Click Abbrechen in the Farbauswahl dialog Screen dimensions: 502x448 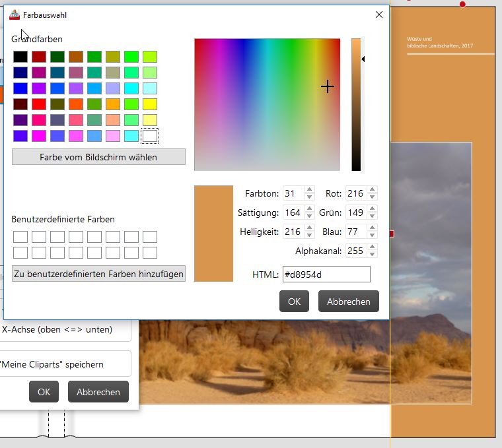[349, 302]
